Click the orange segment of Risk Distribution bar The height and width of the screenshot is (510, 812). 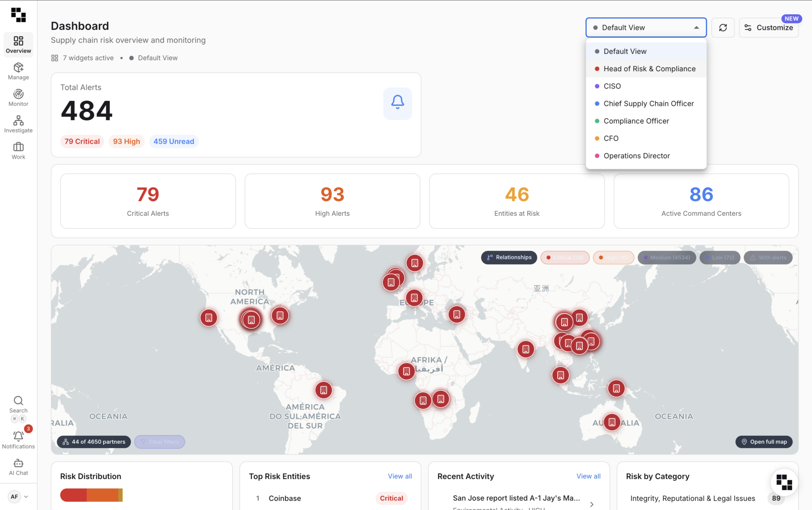coord(102,495)
